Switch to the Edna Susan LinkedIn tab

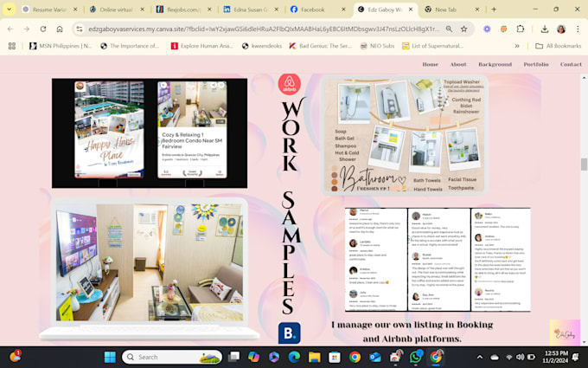point(250,10)
